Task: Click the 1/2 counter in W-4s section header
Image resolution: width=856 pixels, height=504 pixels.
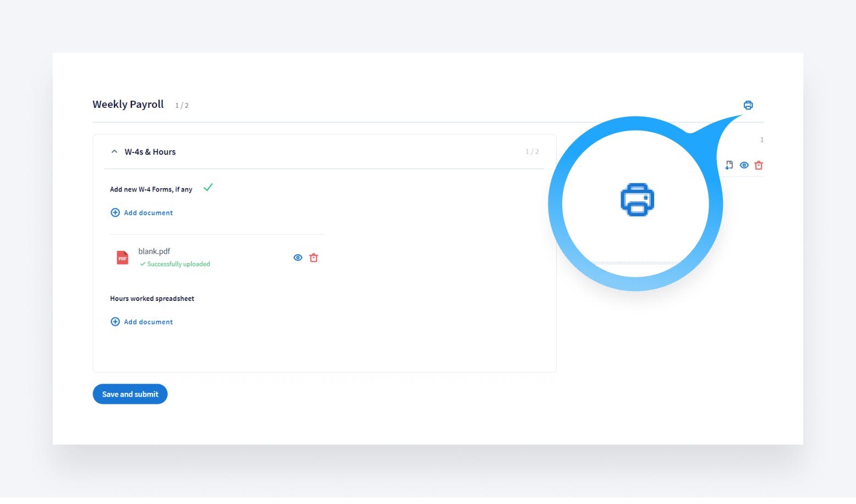Action: (532, 152)
